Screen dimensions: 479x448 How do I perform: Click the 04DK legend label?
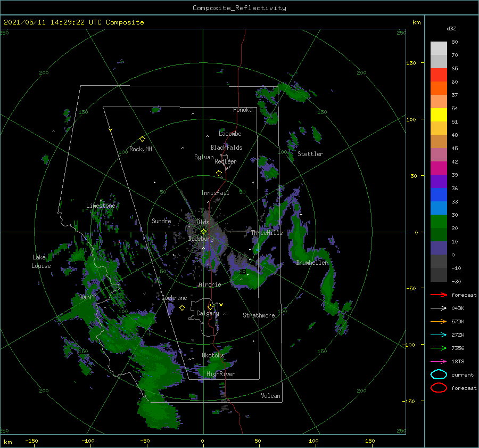point(458,308)
